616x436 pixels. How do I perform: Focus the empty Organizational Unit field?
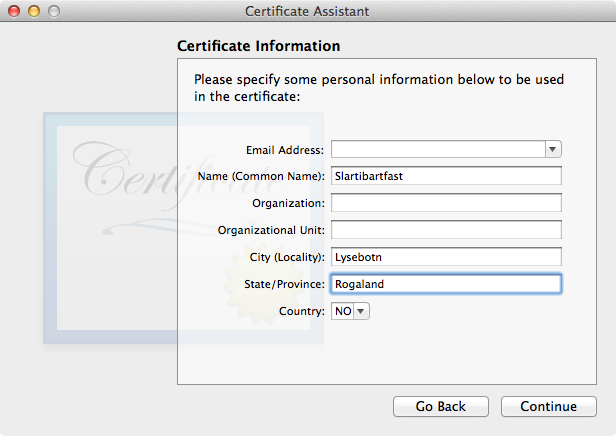point(446,230)
